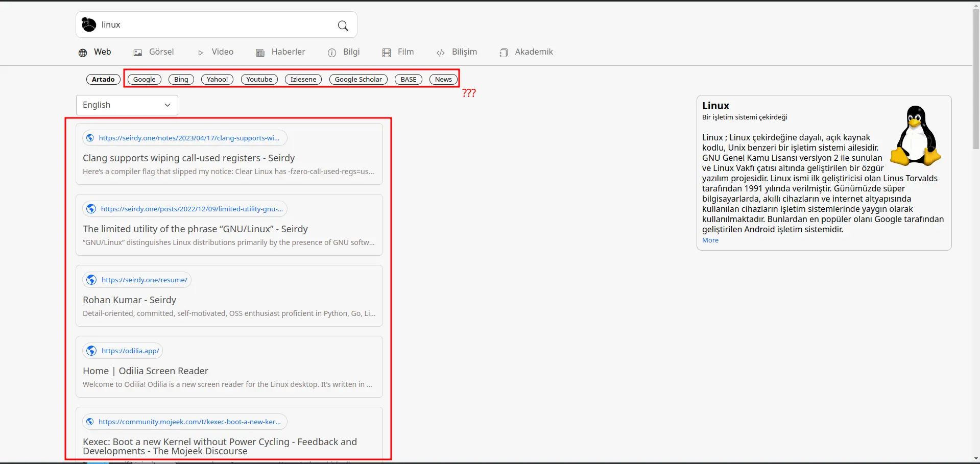Select the Yahoo! engine button

point(218,79)
